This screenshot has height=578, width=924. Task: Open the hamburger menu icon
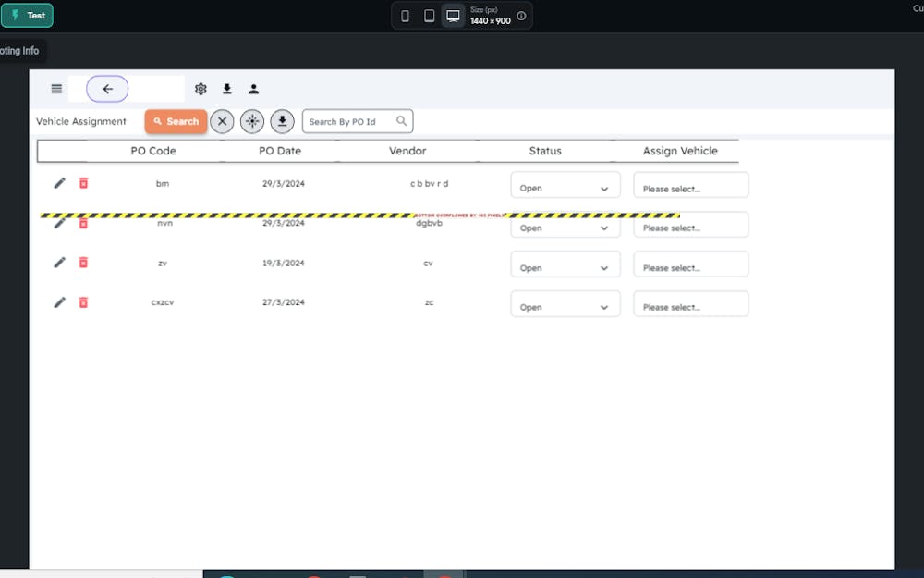point(56,89)
